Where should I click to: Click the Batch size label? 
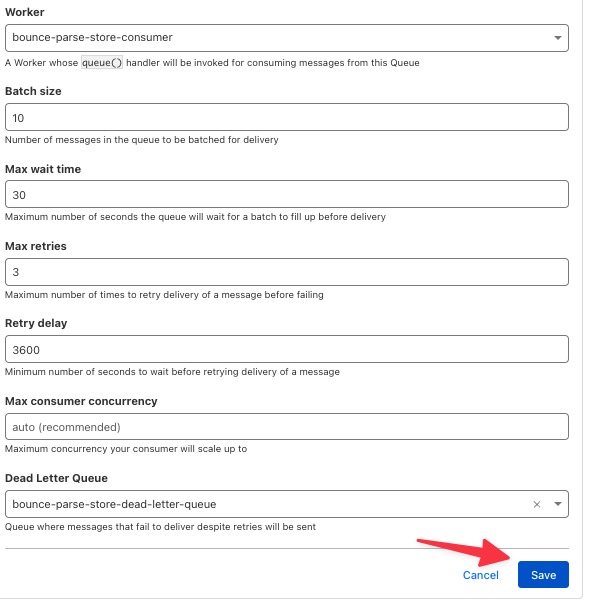[x=33, y=91]
